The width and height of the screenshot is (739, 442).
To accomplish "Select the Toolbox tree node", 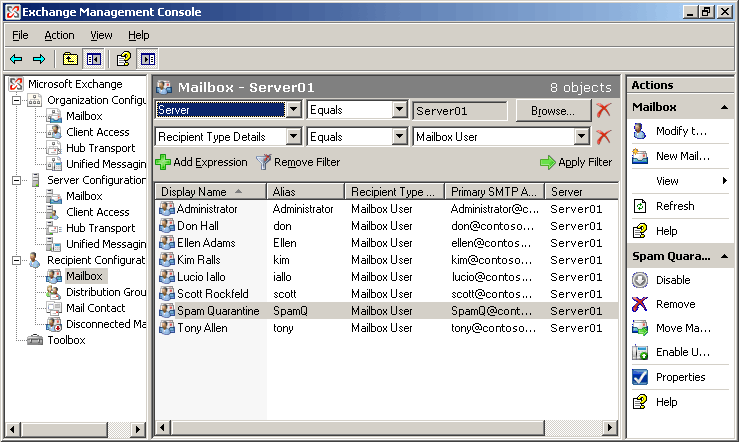I will click(66, 340).
